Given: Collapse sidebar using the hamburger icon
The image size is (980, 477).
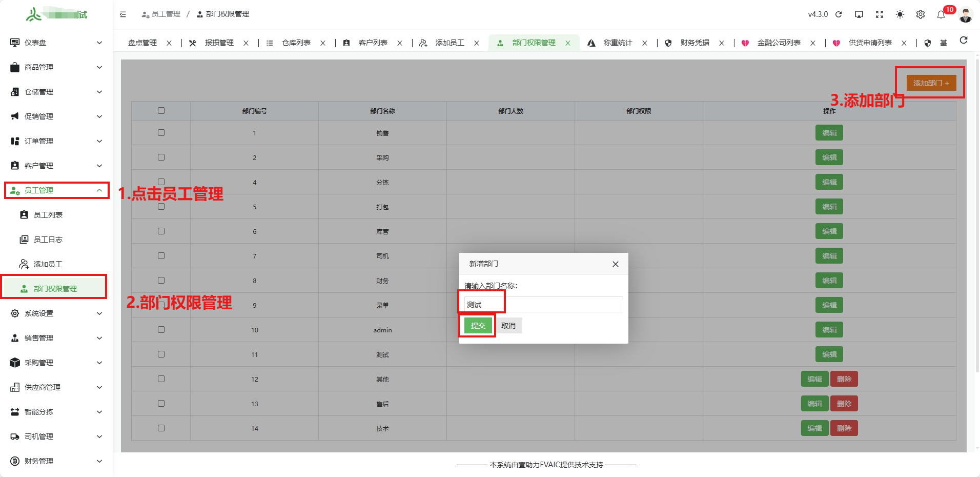Looking at the screenshot, I should point(123,14).
